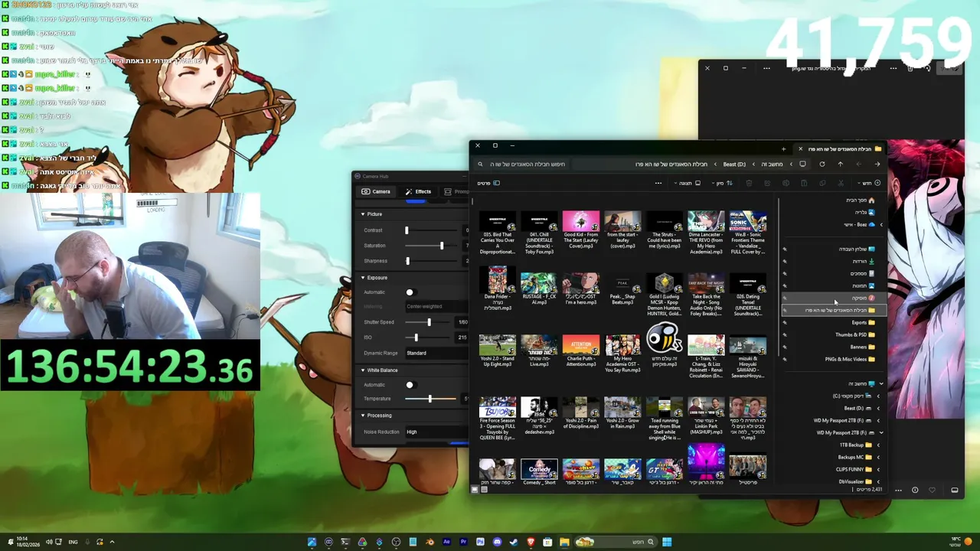Click the Explorer Cut scissors icon
980x551 pixels.
841,183
